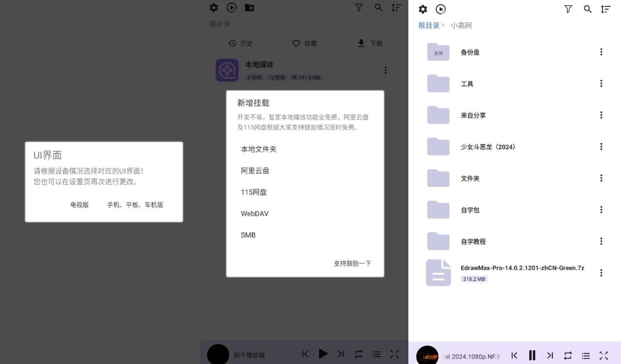Screen dimensions: 621x364
Task: Open the three-dot menu for 备份盘
Action: (x=601, y=52)
